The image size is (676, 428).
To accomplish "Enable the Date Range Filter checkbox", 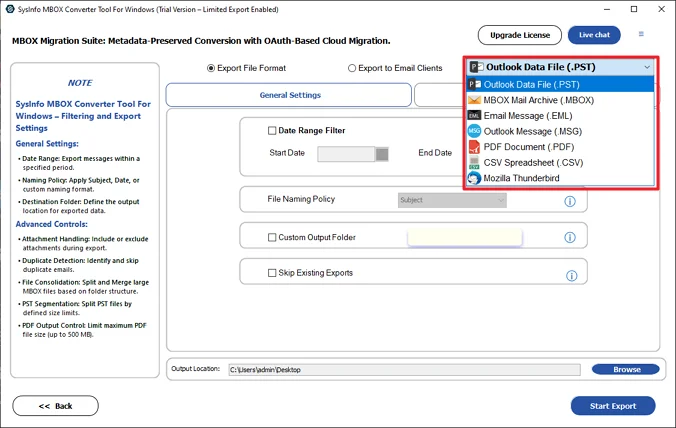I will [x=272, y=131].
